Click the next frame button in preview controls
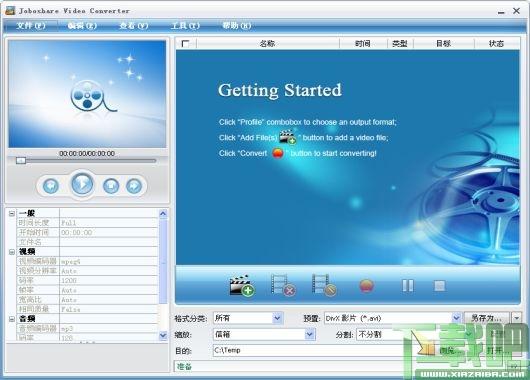530x380 pixels. tap(134, 186)
